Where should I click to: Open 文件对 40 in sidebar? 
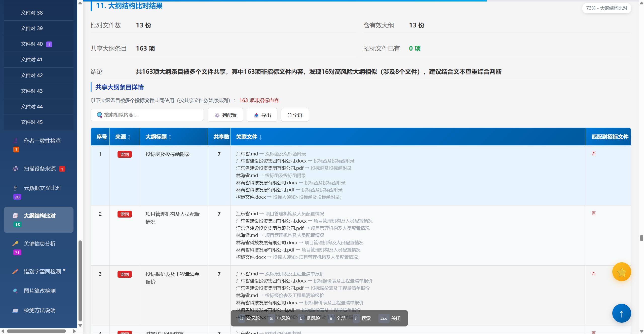tap(39, 44)
